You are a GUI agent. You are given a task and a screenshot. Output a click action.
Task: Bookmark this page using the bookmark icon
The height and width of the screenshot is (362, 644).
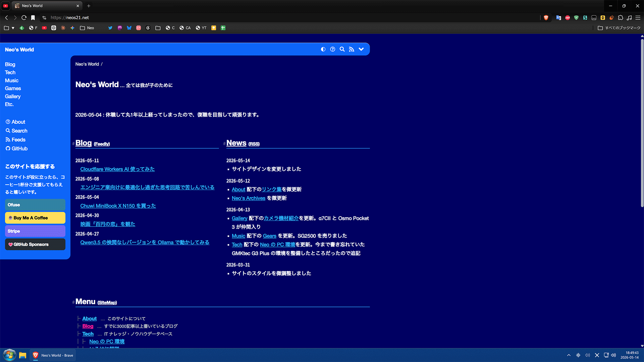click(x=33, y=17)
